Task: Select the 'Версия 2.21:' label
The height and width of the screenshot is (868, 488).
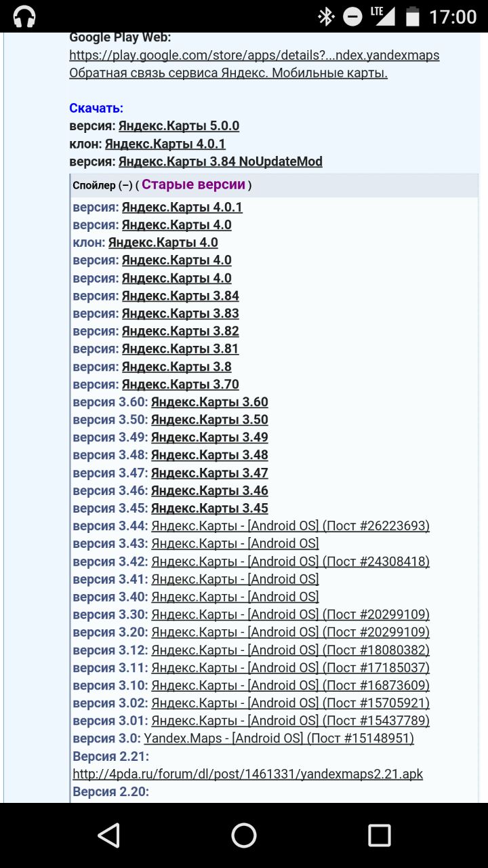Action: click(x=110, y=757)
